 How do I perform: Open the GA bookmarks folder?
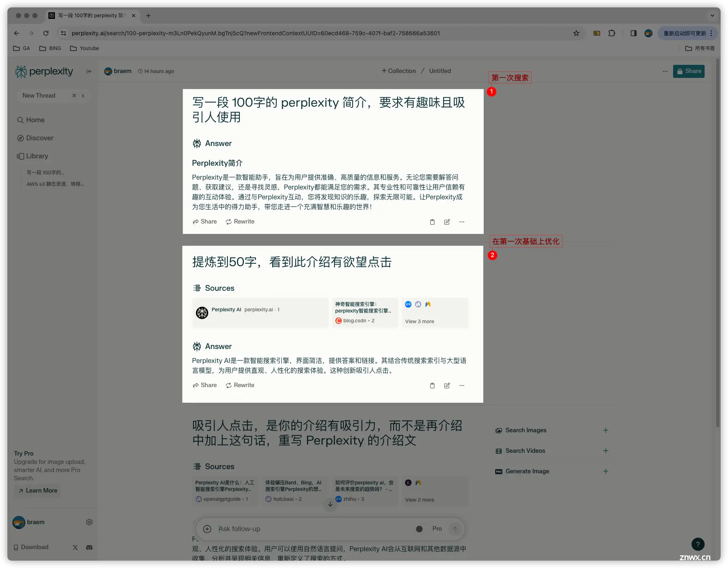[x=22, y=48]
